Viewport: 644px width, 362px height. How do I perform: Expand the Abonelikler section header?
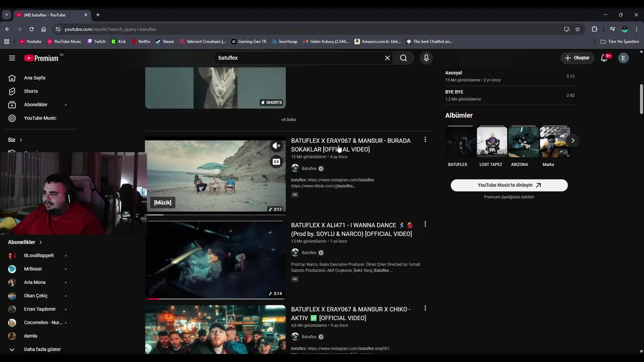point(25,242)
